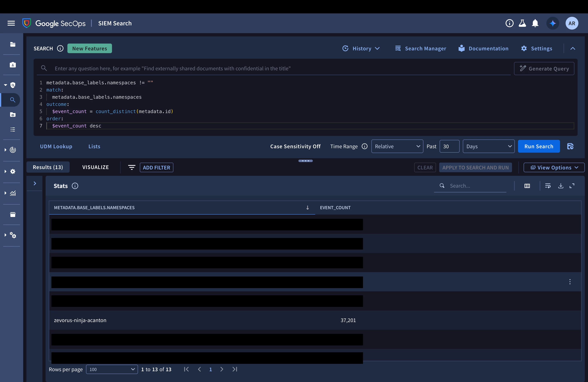The height and width of the screenshot is (382, 588).
Task: Open the marketplace storefront sidebar icon
Action: coord(13,214)
